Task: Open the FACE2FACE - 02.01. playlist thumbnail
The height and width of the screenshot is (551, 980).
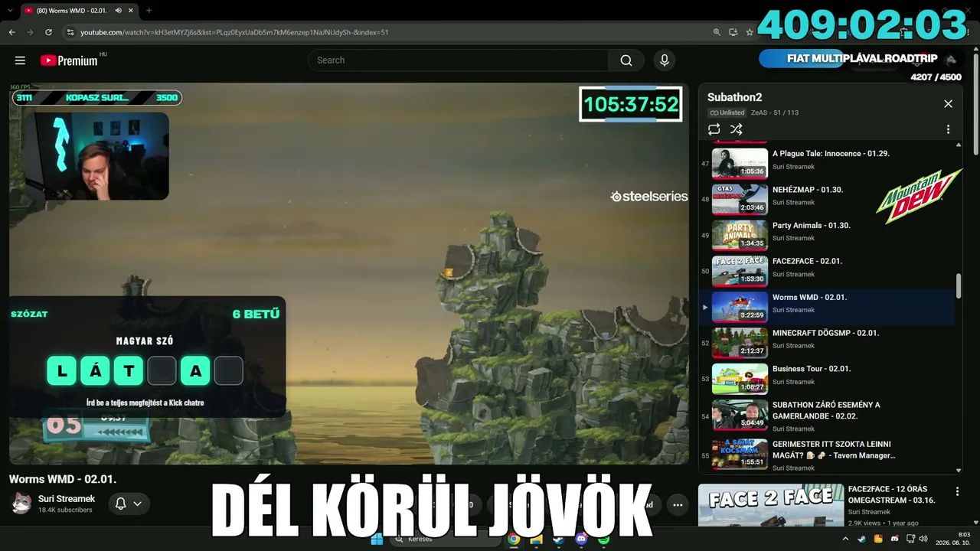Action: (740, 271)
